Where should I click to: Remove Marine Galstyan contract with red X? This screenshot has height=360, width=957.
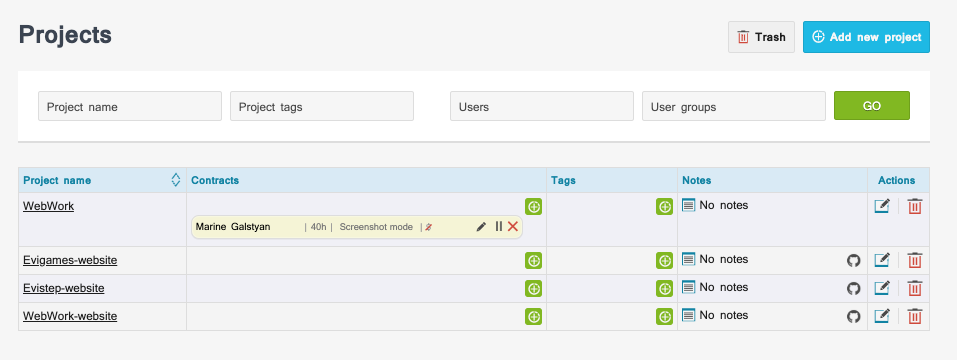coord(513,226)
